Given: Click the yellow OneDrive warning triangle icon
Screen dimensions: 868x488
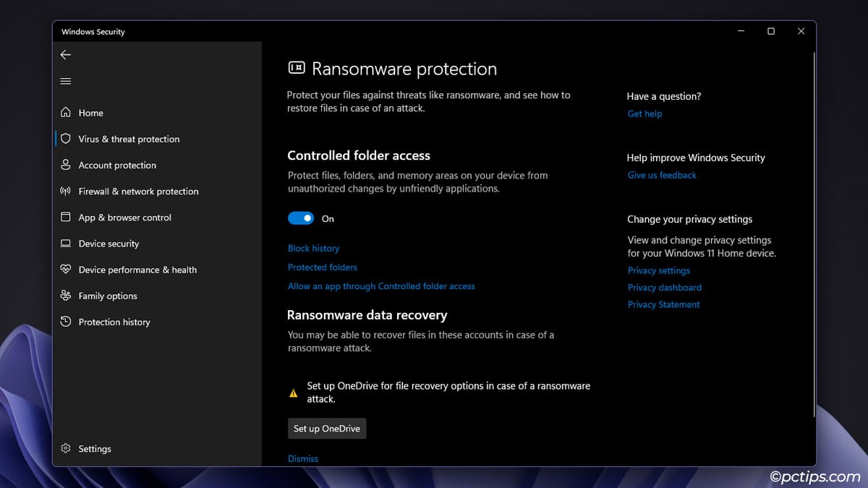Looking at the screenshot, I should pos(294,393).
